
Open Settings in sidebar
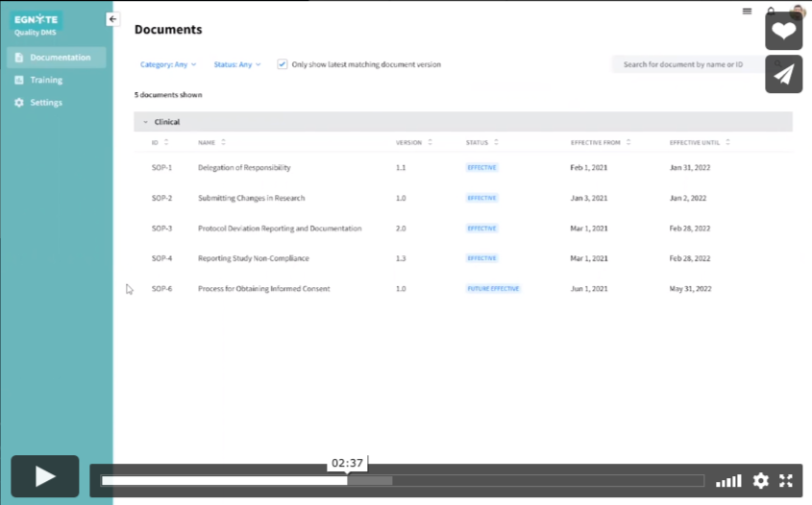pyautogui.click(x=46, y=103)
